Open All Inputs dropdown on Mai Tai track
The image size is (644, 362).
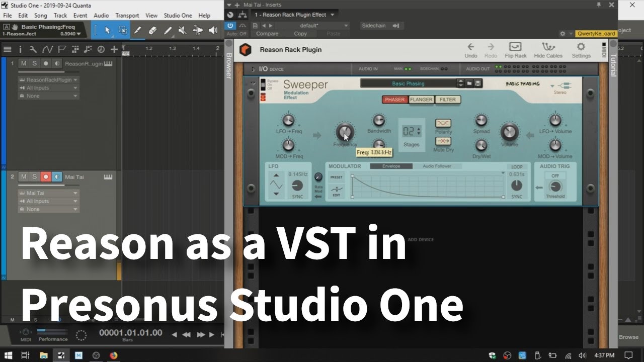pyautogui.click(x=48, y=201)
